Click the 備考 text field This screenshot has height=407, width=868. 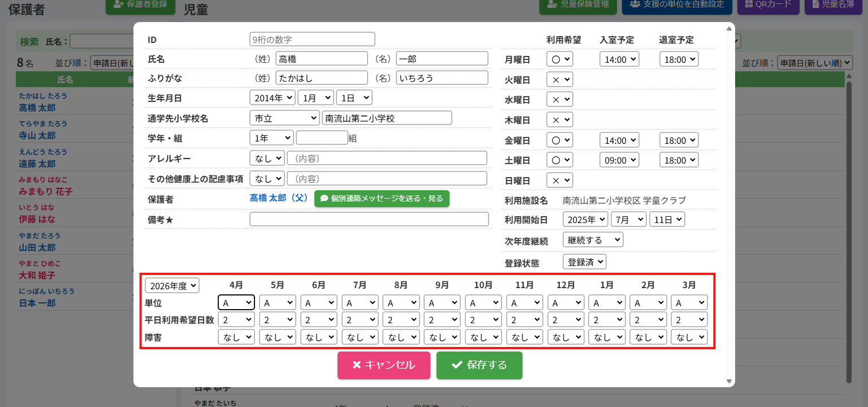coord(369,220)
